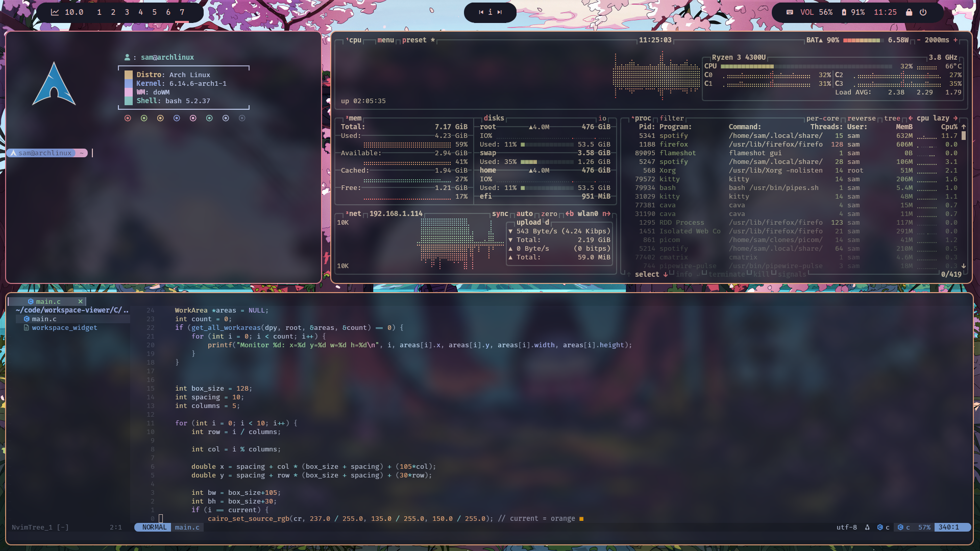Close the main.c buffer tab
The image size is (980, 551).
pyautogui.click(x=80, y=301)
